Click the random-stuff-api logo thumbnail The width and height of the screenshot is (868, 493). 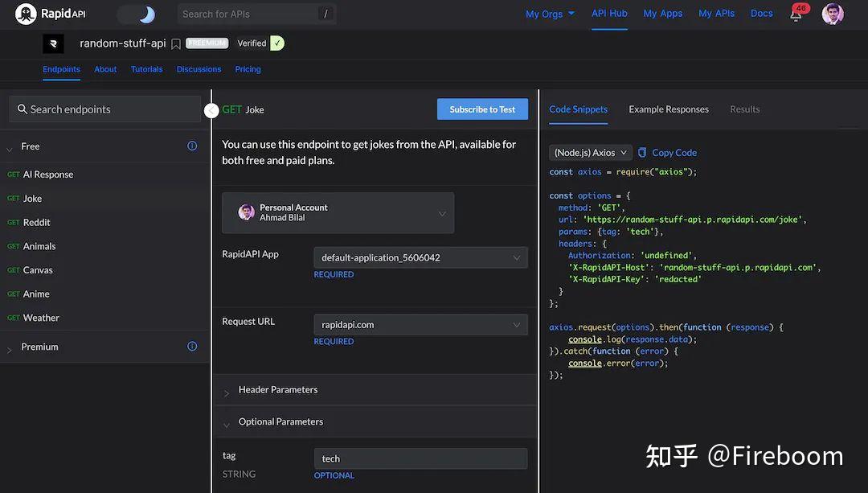coord(53,43)
